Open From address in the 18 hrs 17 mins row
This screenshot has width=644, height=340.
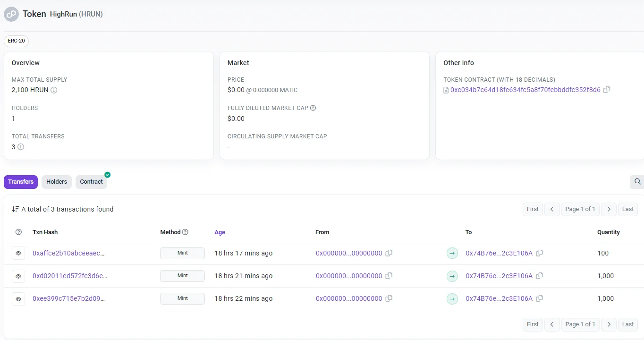click(x=349, y=253)
